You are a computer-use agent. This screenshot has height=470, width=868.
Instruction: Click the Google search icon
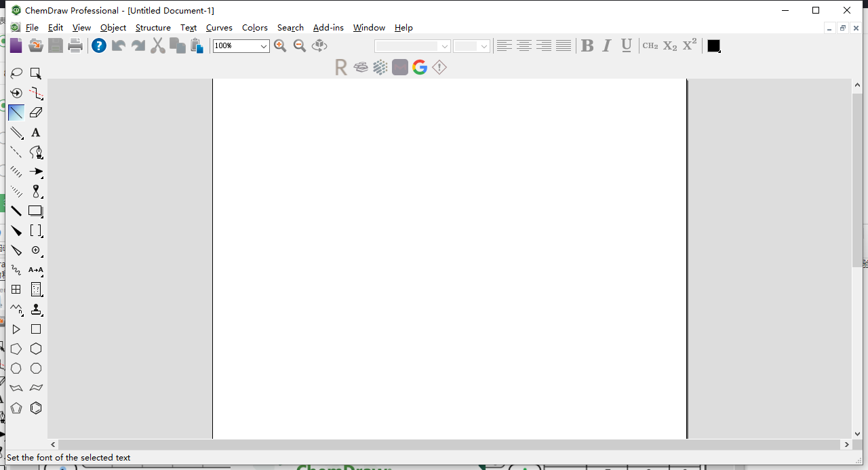click(420, 67)
